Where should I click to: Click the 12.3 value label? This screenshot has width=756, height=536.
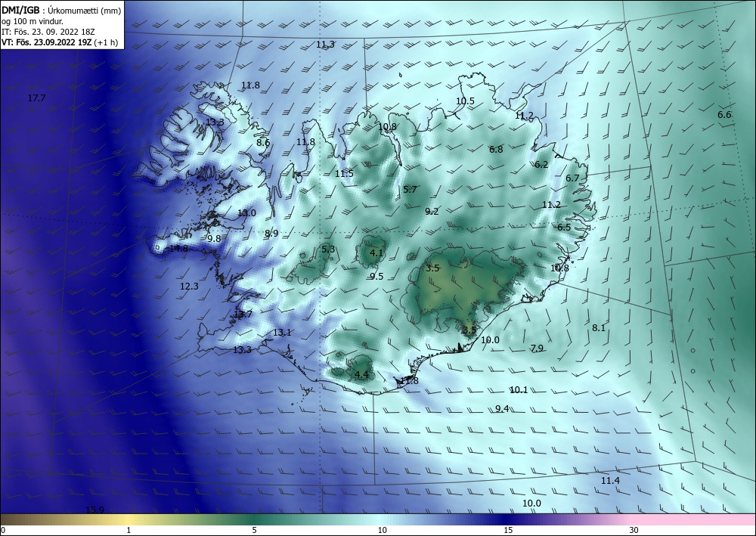[x=190, y=287]
